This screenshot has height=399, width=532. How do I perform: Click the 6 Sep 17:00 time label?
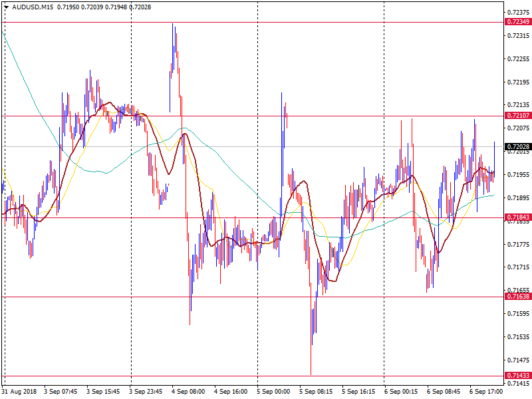tap(485, 392)
